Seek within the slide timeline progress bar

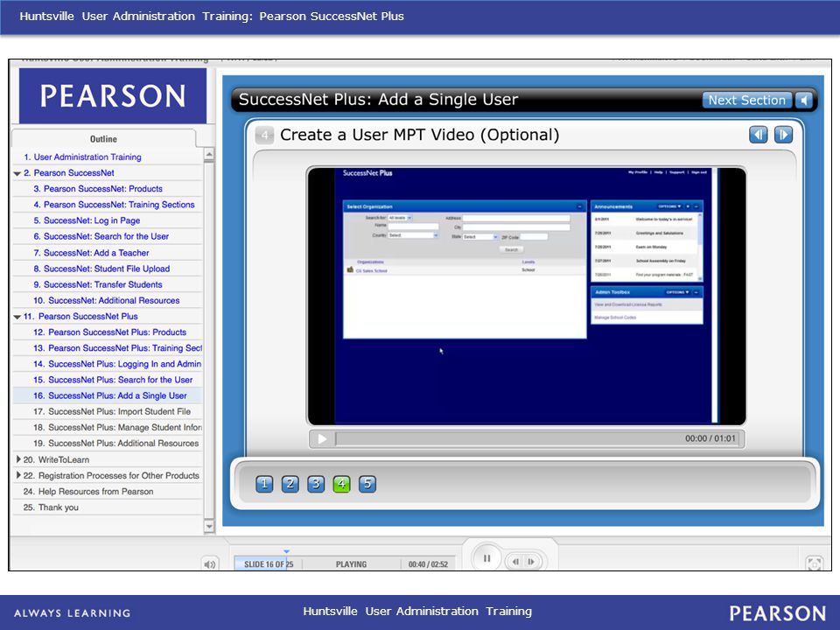tap(345, 564)
